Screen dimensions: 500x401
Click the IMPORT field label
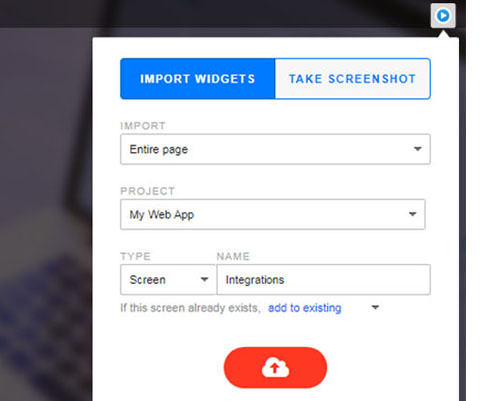click(143, 126)
